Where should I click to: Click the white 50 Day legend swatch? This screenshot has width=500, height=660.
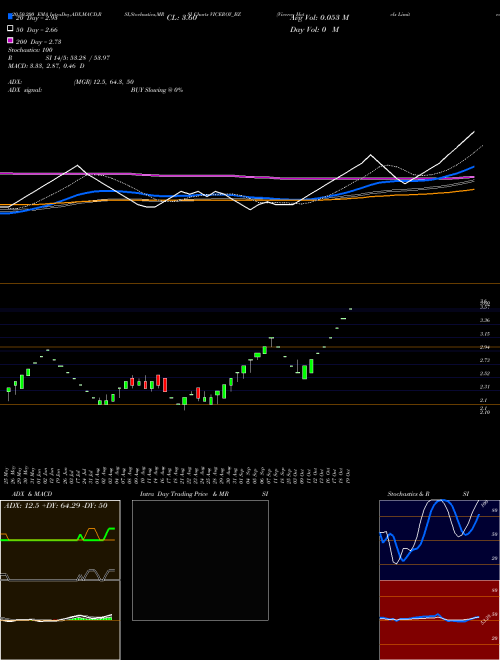pyautogui.click(x=10, y=29)
